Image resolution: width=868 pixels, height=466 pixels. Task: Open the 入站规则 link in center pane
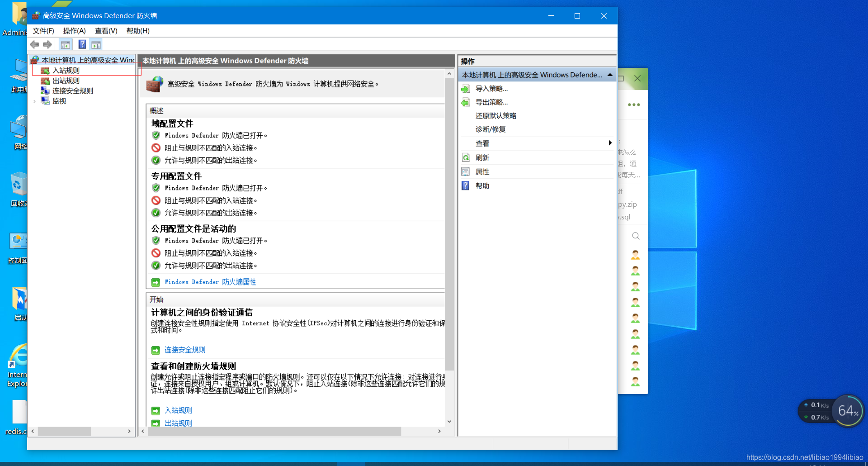pyautogui.click(x=178, y=410)
